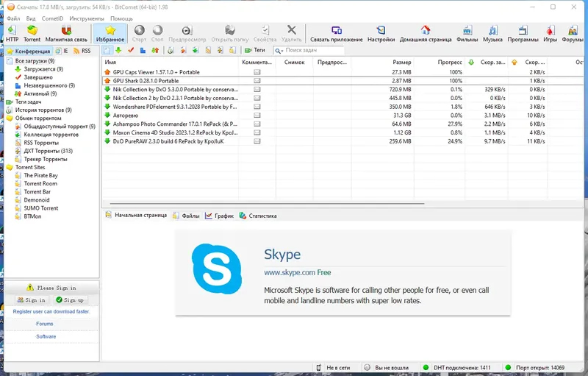Switch to the RSS sidebar tab
Screen dimensions: 588x376
(x=82, y=51)
